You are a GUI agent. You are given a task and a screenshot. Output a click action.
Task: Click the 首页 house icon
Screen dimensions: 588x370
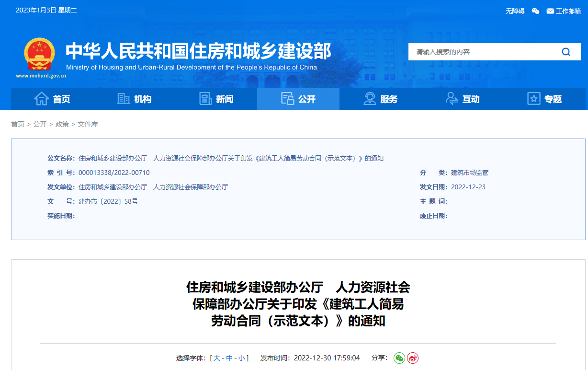click(x=42, y=99)
